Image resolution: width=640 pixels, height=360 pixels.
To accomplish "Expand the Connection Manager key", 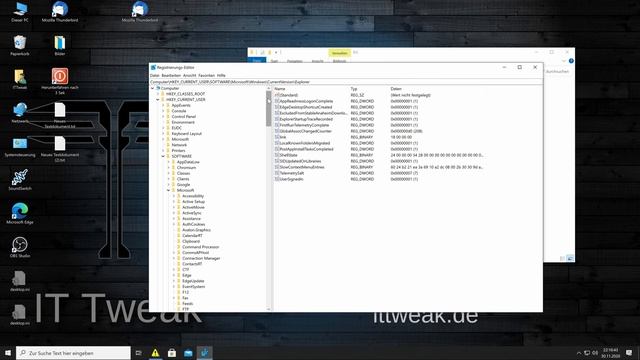I will pyautogui.click(x=174, y=258).
